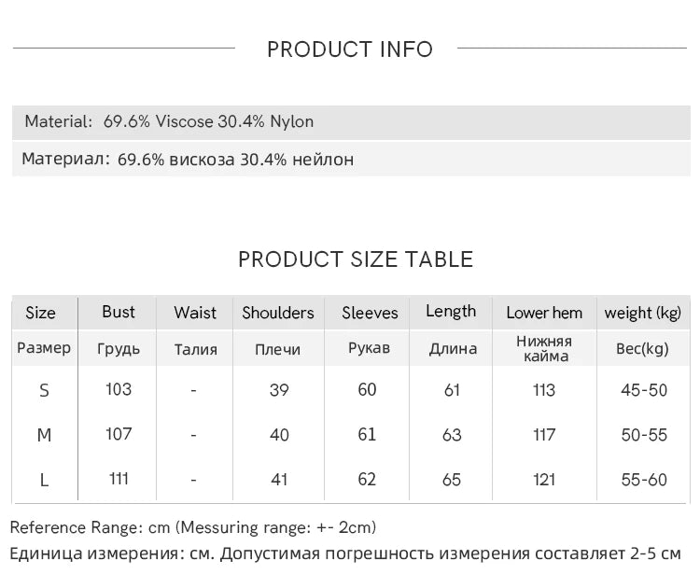Select the Material Viscose Nylon row
700x588 pixels.
(x=351, y=122)
